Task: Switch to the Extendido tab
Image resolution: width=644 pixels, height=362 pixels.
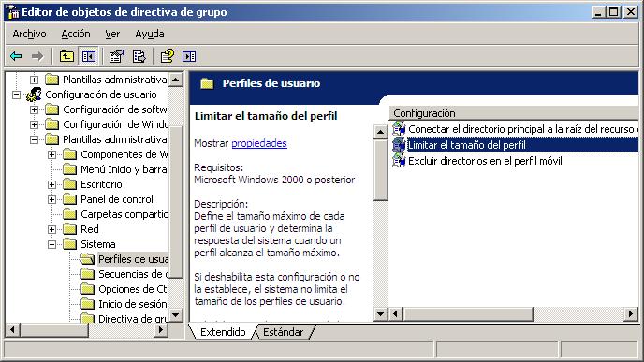Action: pyautogui.click(x=223, y=332)
